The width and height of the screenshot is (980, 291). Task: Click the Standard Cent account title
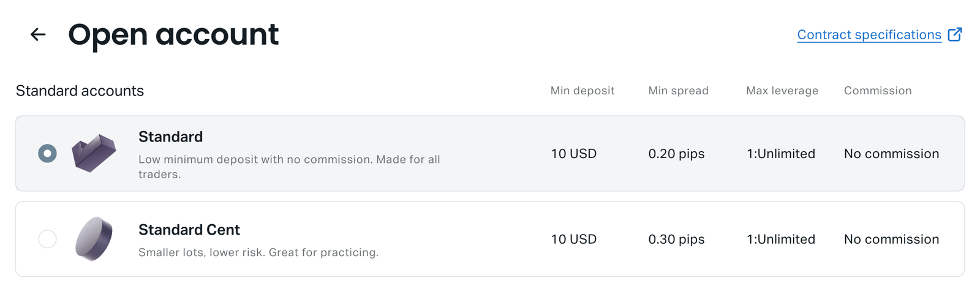click(189, 230)
